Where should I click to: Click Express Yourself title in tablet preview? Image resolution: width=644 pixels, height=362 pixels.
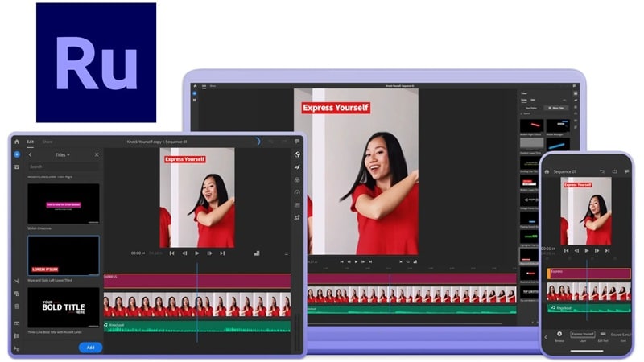pos(185,159)
